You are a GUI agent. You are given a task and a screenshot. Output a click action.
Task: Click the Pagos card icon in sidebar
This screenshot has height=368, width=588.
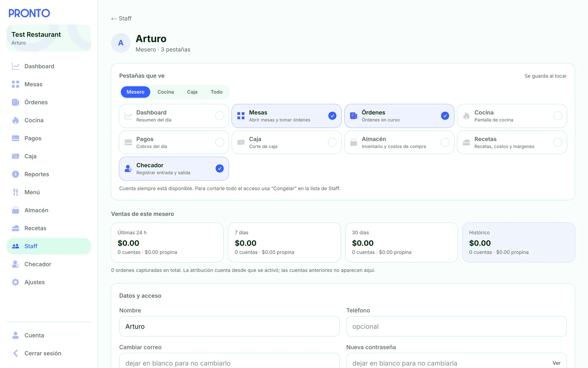[x=16, y=138]
